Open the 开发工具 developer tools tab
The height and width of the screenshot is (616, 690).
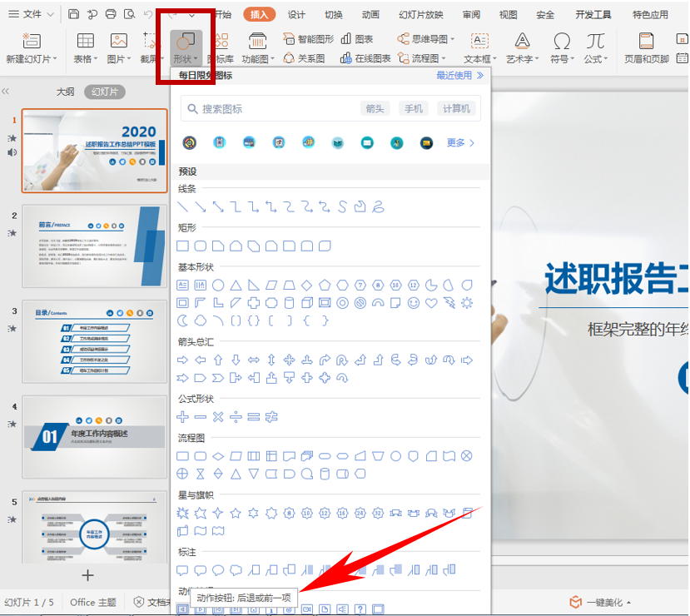pos(593,14)
